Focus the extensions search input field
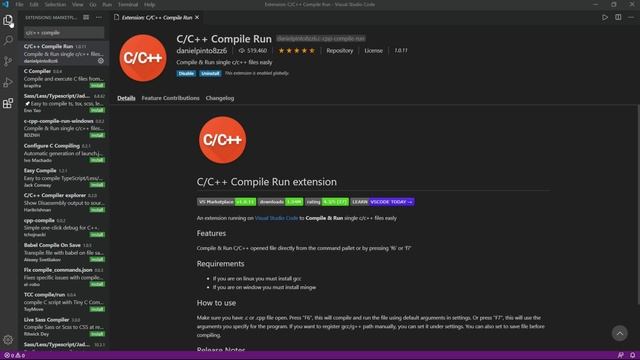 tap(64, 33)
